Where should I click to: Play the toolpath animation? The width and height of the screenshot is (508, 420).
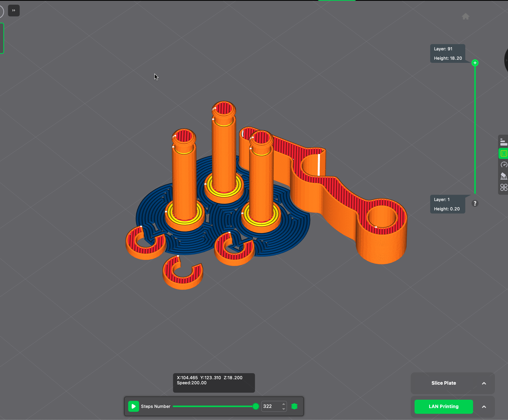tap(133, 407)
